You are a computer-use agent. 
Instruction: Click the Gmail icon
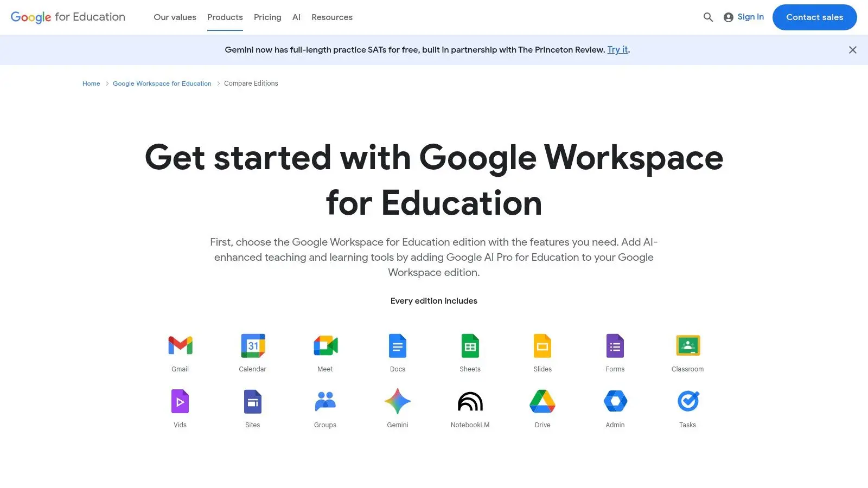[x=180, y=345]
